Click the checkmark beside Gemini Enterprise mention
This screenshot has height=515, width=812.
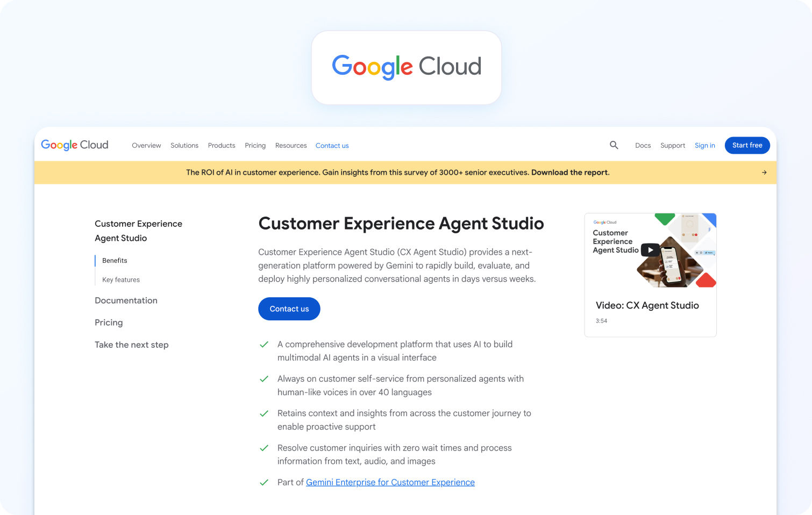point(264,482)
